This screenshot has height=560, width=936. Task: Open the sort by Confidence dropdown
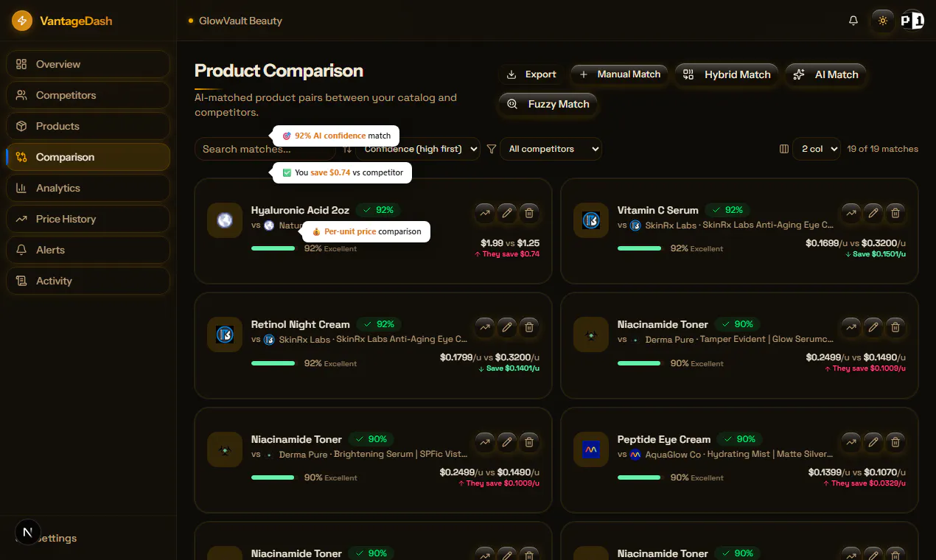click(418, 149)
